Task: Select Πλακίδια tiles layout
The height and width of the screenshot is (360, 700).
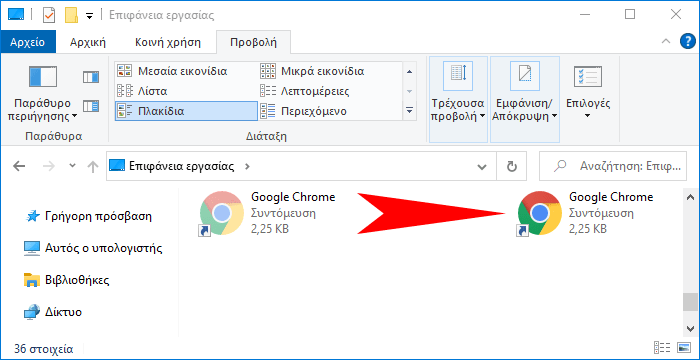Action: tap(186, 111)
